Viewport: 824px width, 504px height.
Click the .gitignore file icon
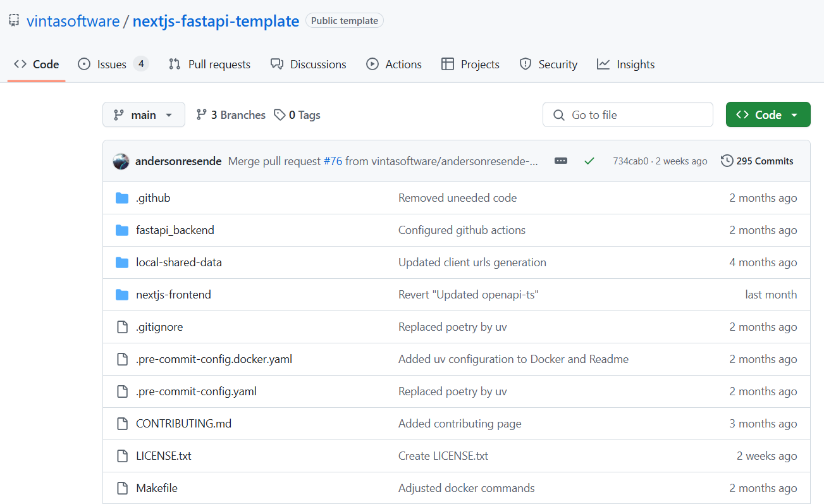coord(122,327)
